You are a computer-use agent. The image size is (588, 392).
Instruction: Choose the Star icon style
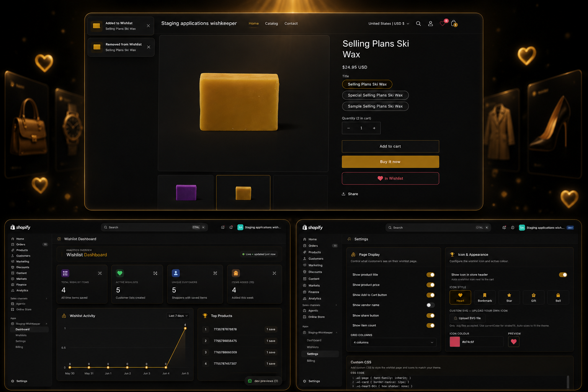(x=509, y=297)
